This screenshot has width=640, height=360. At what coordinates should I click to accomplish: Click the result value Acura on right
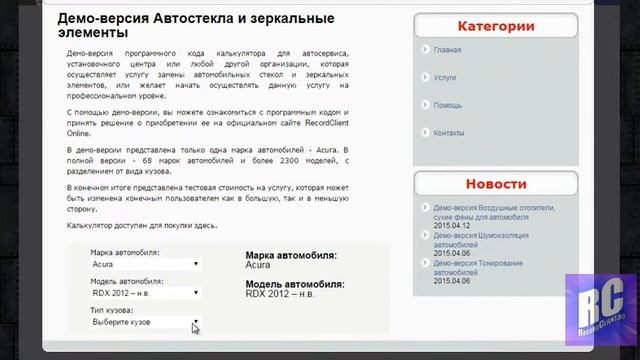pyautogui.click(x=258, y=265)
